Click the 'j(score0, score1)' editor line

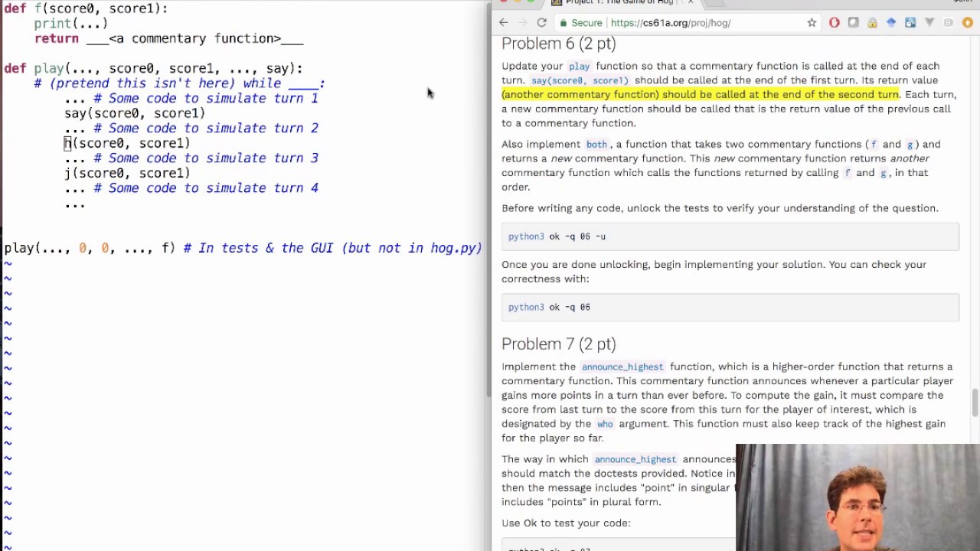pos(127,173)
